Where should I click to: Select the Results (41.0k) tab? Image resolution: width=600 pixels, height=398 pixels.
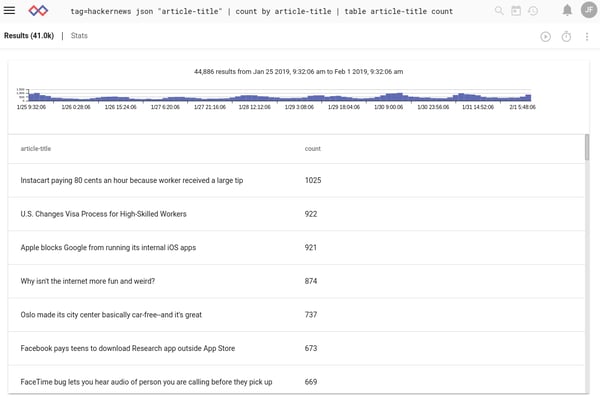29,36
